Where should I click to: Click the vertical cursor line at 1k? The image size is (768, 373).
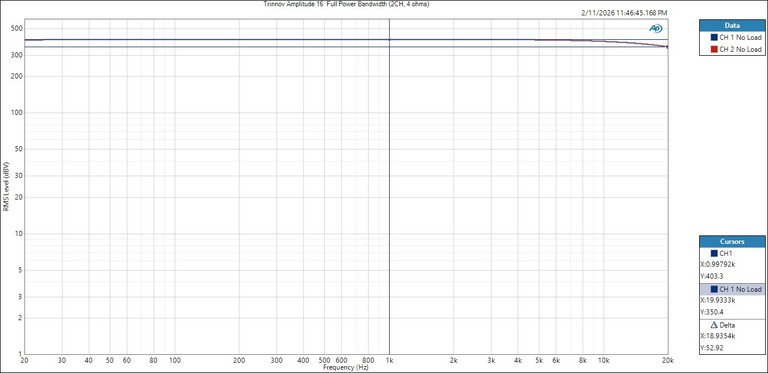(389, 186)
